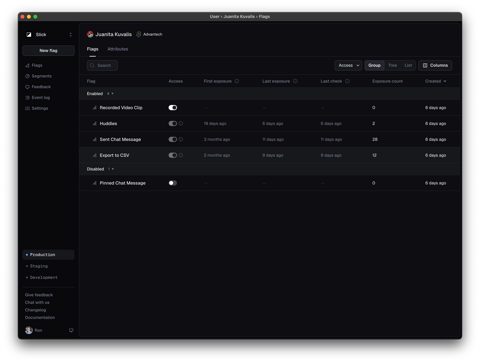
Task: Click the info icon beside First exposure
Action: point(237,81)
